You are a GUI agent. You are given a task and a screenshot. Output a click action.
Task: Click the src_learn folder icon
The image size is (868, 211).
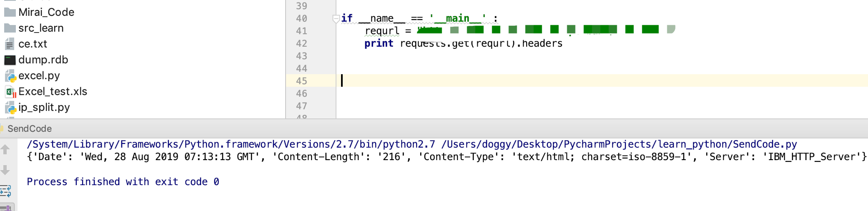coord(10,28)
